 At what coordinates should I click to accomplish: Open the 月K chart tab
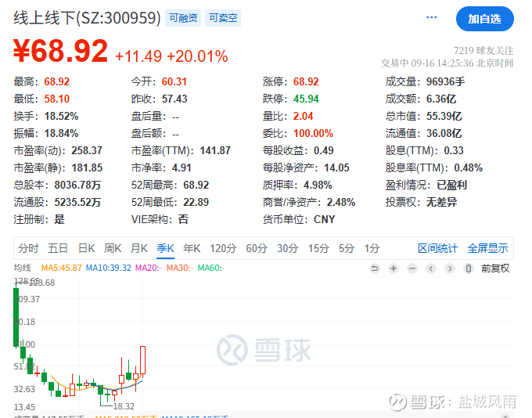(138, 248)
